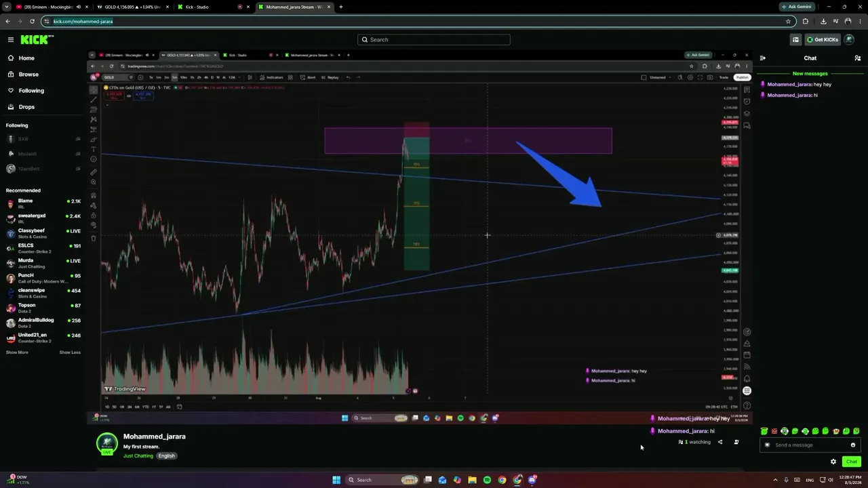Click the green Chat send button
Screen dimensions: 868x488
pos(852,462)
